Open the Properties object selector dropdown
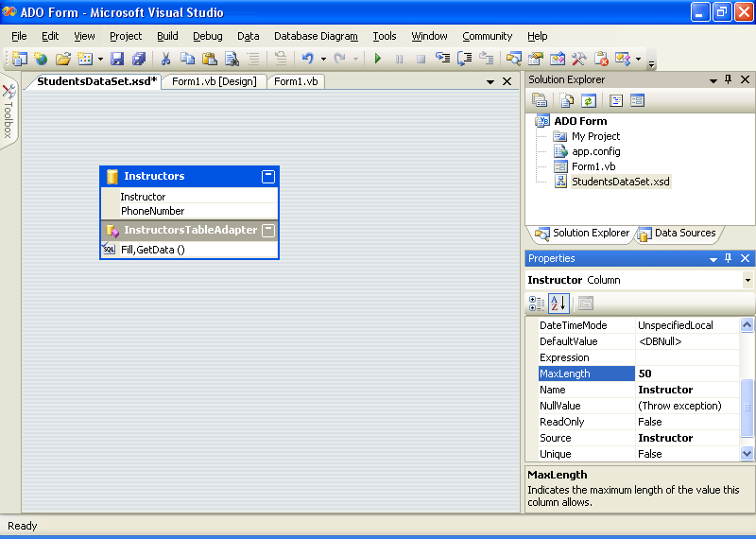756x539 pixels. [x=747, y=280]
